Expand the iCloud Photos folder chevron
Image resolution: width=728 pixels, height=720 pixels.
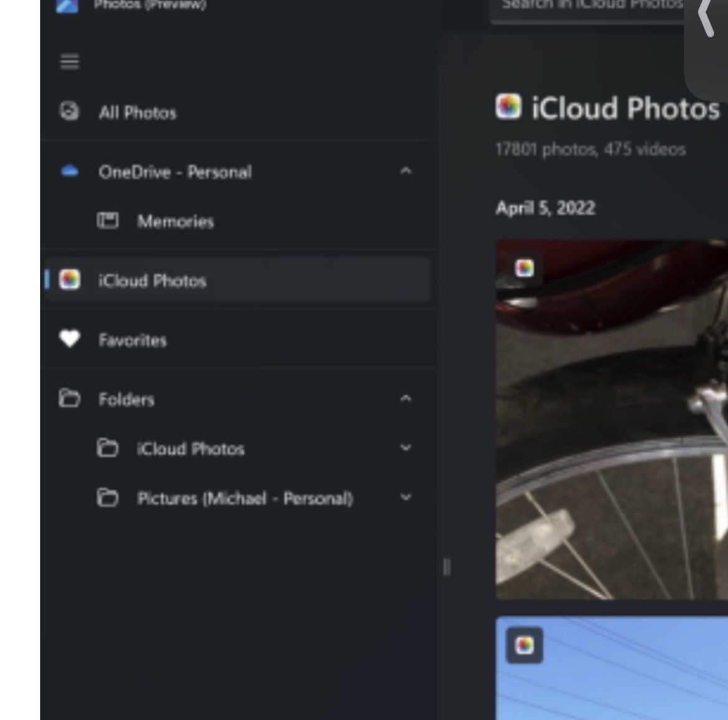[406, 448]
